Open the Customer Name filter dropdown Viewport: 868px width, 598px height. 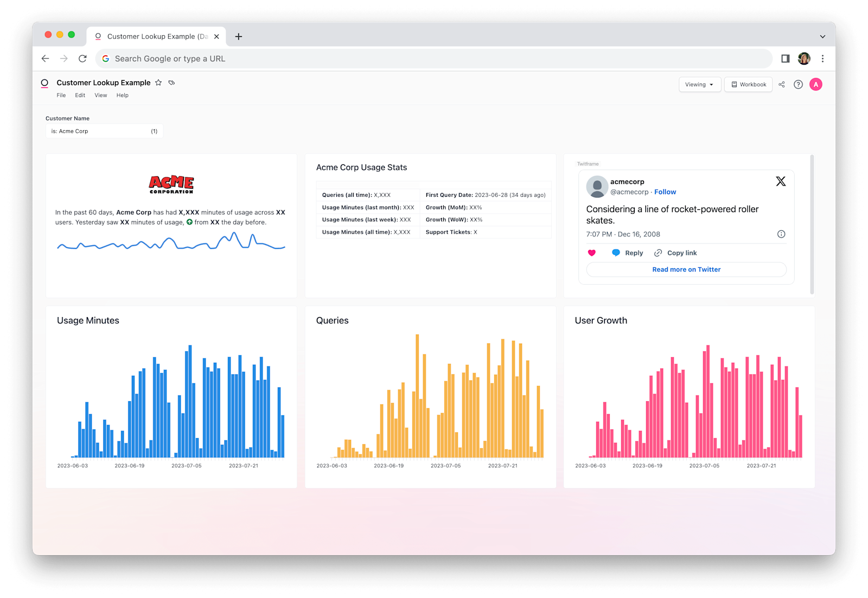(104, 131)
